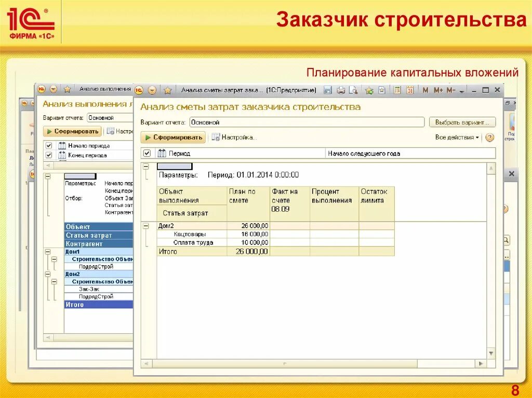Select the Кацтовары row
Screen dimensions: 532x398
point(275,234)
